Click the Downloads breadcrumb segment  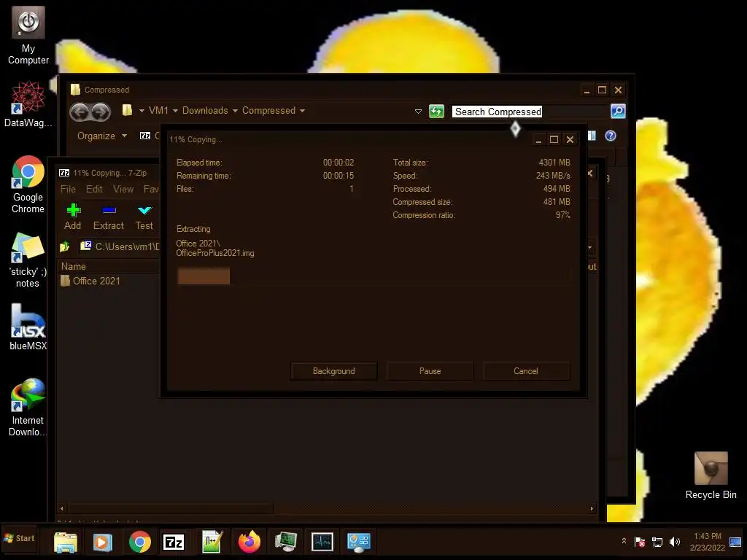coord(205,111)
